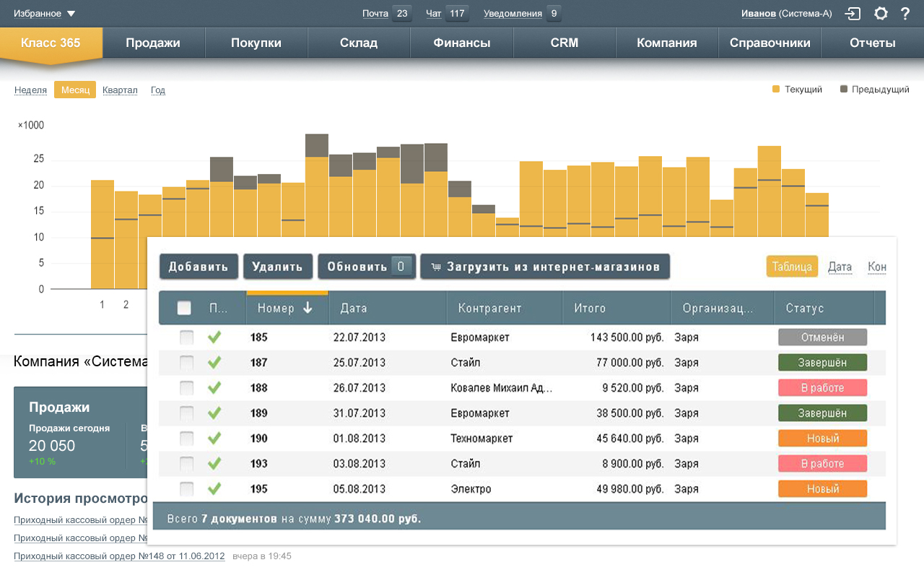Click the help question mark icon

coord(905,14)
